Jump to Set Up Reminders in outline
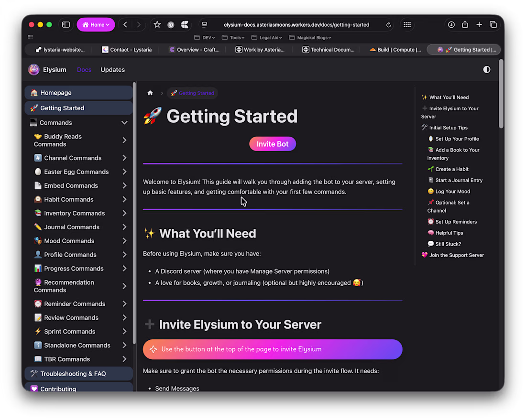 (452, 222)
